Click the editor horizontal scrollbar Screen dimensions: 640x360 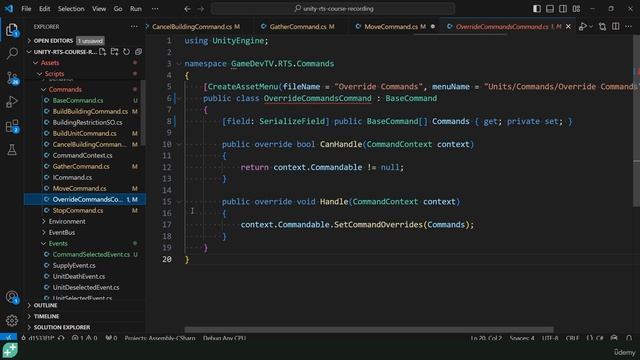pos(369,329)
